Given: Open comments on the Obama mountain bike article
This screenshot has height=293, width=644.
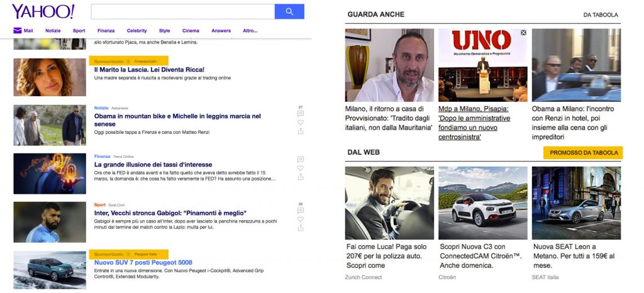Looking at the screenshot, I should click(301, 114).
